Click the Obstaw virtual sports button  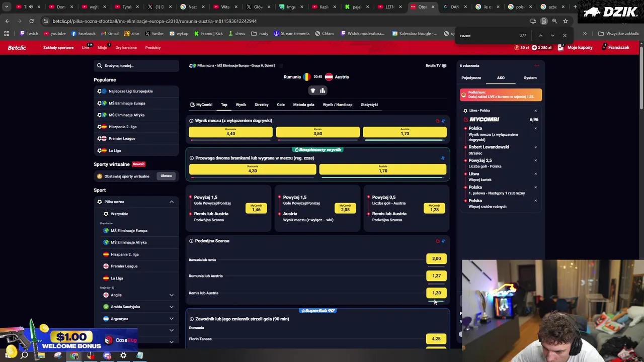pos(166,176)
